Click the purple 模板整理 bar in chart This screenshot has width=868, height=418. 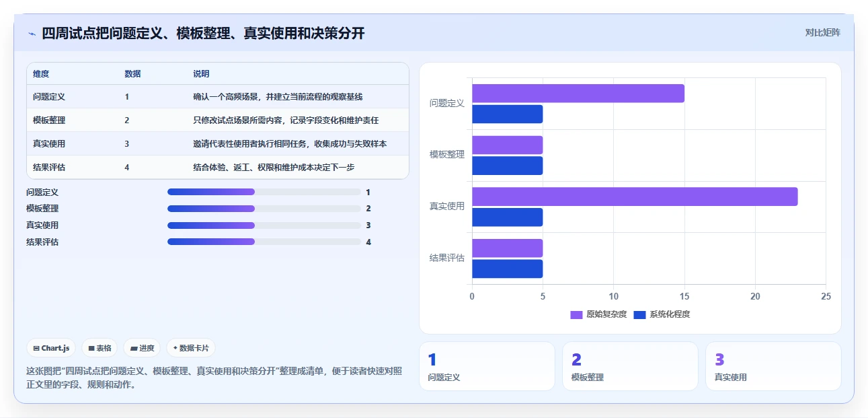click(507, 145)
